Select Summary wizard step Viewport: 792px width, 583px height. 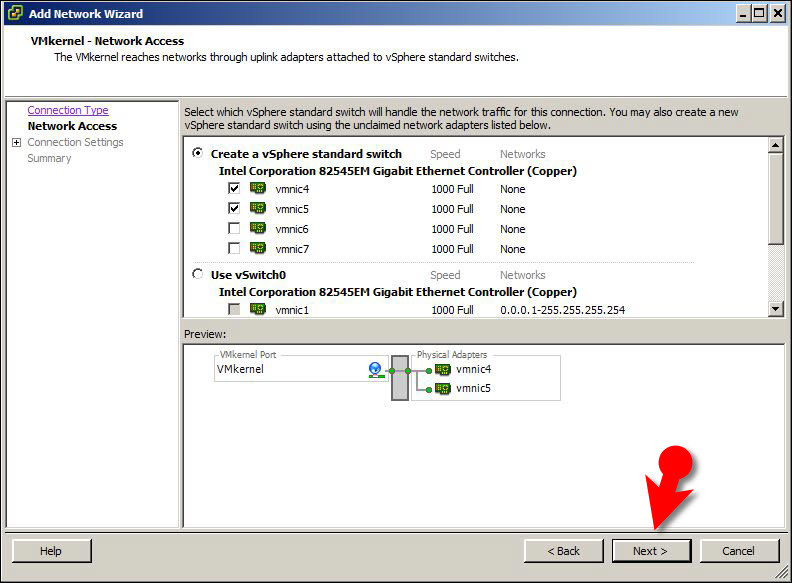50,158
